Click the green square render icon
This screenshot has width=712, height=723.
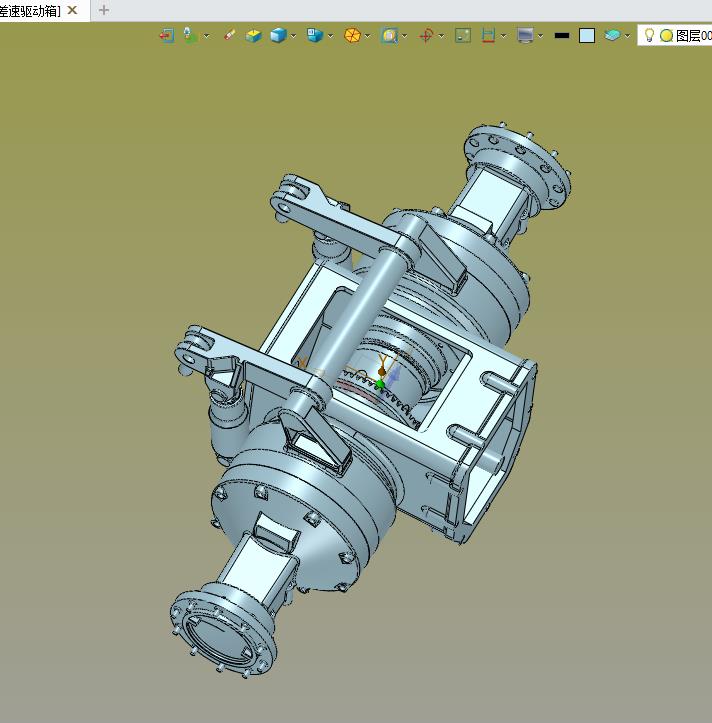(463, 36)
